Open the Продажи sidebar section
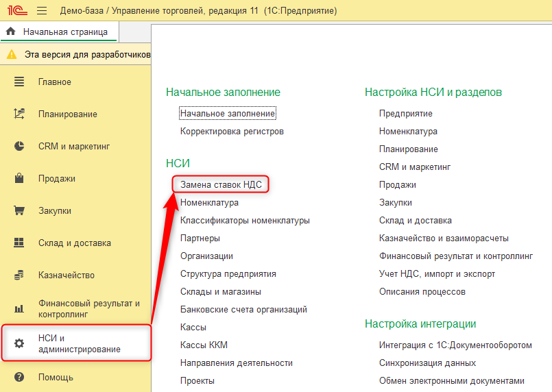552x392 pixels. (57, 178)
